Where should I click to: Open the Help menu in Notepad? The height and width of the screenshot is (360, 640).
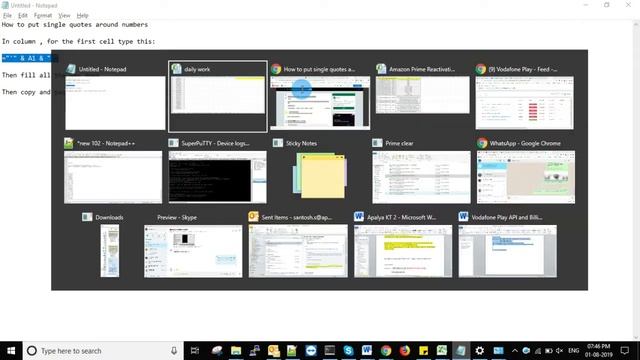point(82,16)
